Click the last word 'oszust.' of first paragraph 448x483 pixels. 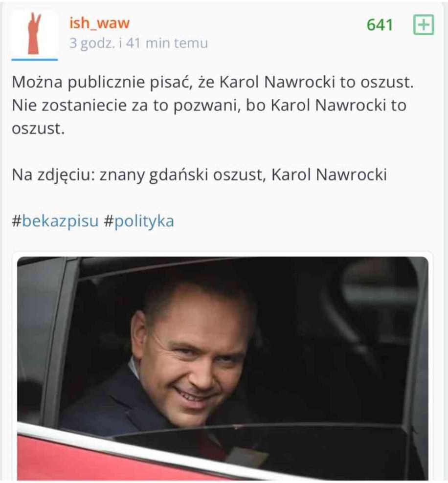[x=38, y=129]
